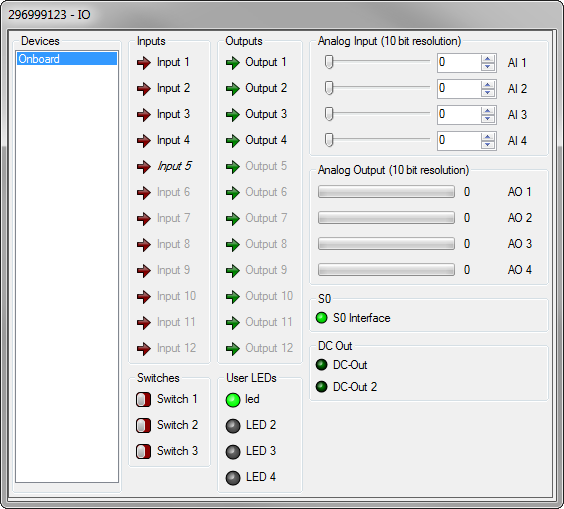Click the 'Input 9' label text
The image size is (564, 509).
(x=174, y=270)
